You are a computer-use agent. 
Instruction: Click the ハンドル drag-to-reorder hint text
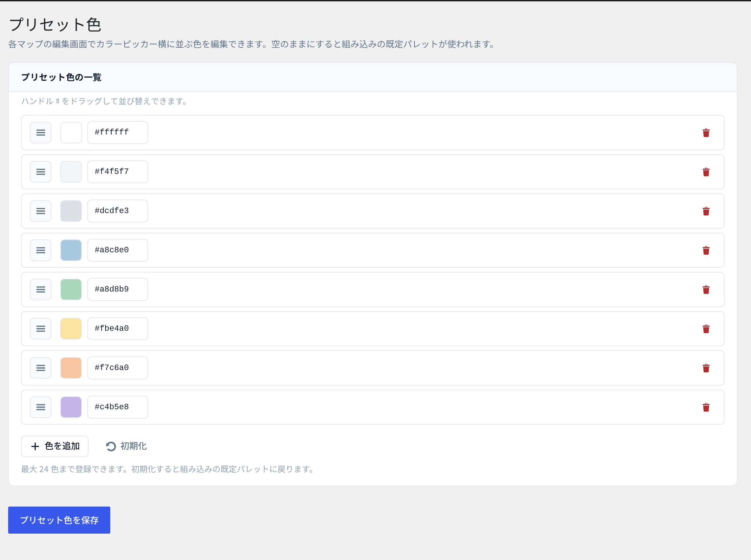pyautogui.click(x=105, y=101)
